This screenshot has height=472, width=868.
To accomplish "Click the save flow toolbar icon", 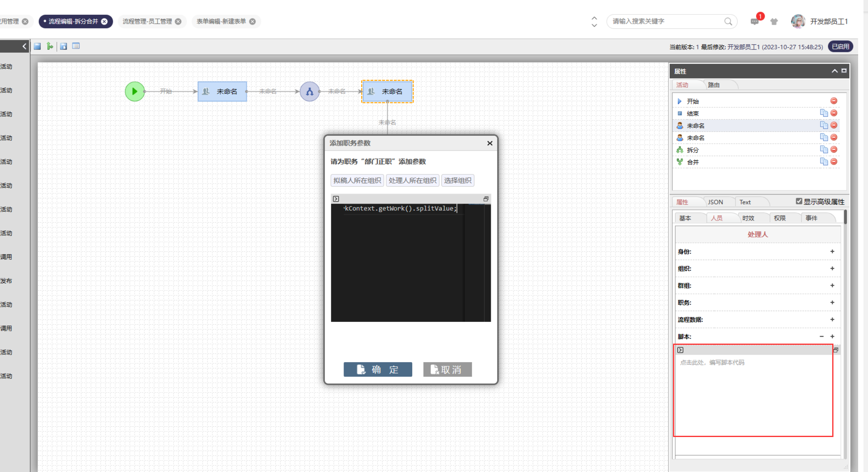I will coord(37,46).
